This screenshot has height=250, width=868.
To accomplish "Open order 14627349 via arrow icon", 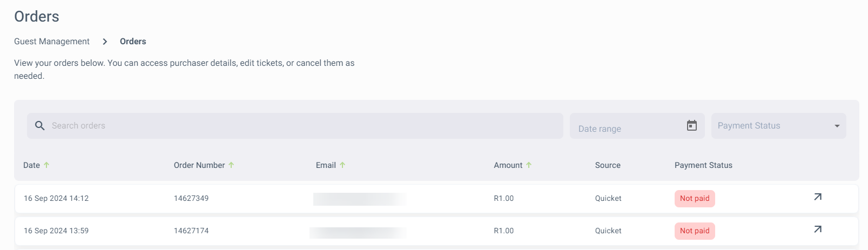I will tap(818, 197).
